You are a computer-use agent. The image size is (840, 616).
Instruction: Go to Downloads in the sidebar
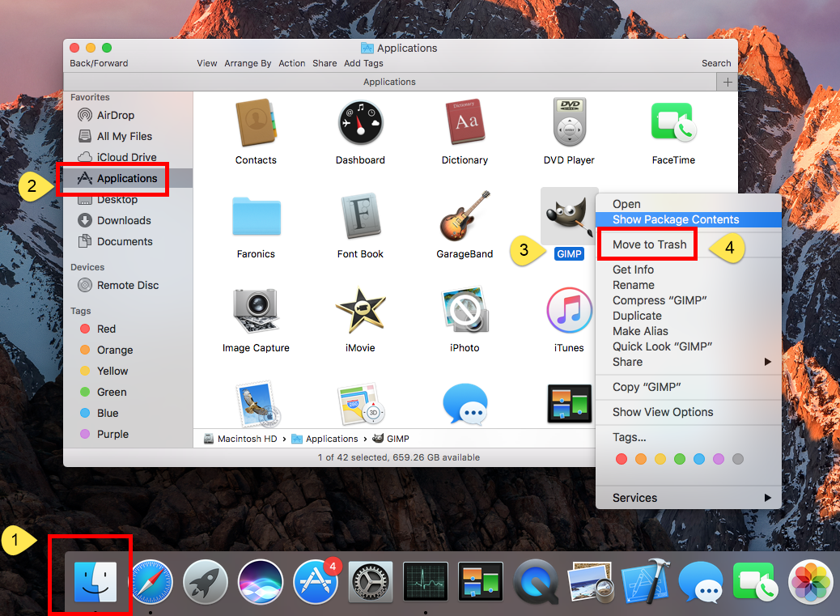click(x=123, y=220)
